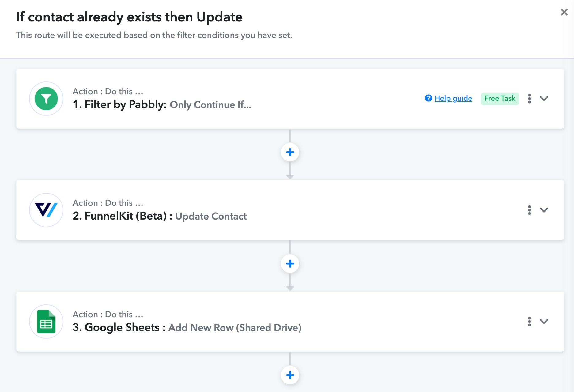Viewport: 574px width, 392px height.
Task: Open three-dot menu for FunnelKit step
Action: pos(529,210)
